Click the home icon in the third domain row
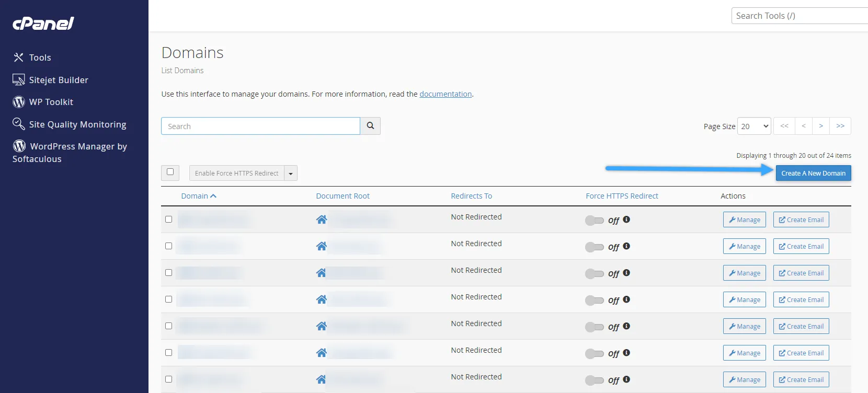The width and height of the screenshot is (868, 393). coord(321,273)
